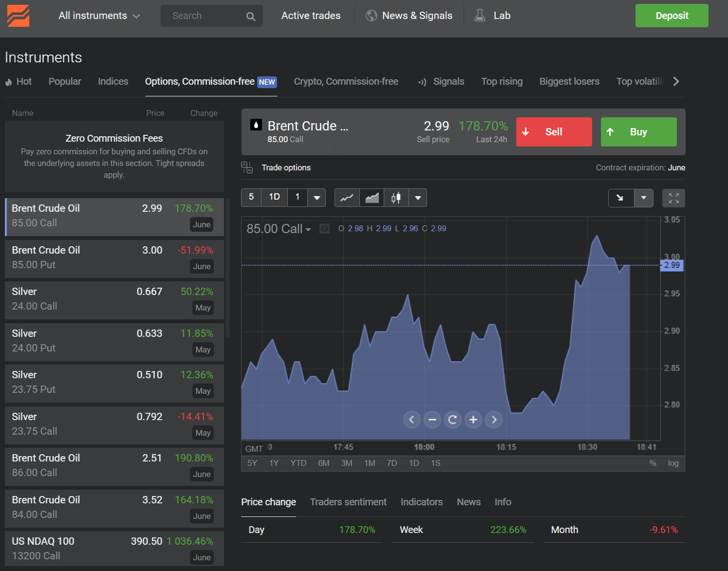Click the snapshot icon beside 85.00 Call
Image resolution: width=728 pixels, height=571 pixels.
click(324, 228)
